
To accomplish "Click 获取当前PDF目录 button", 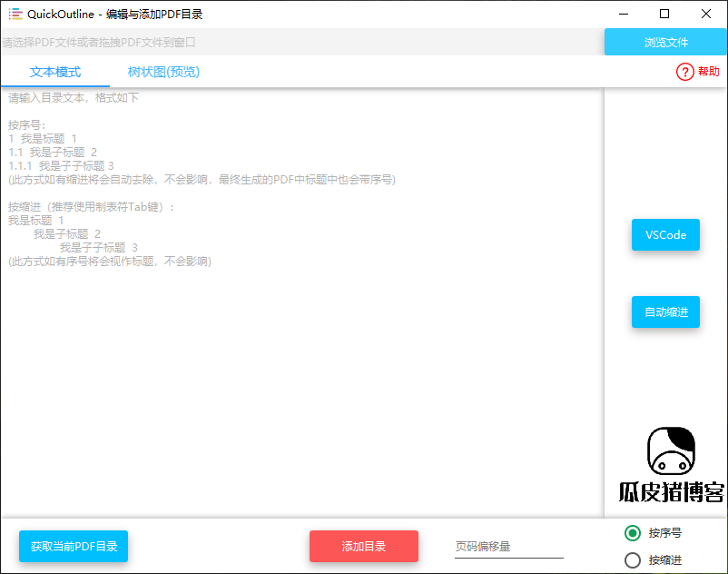I will click(74, 546).
